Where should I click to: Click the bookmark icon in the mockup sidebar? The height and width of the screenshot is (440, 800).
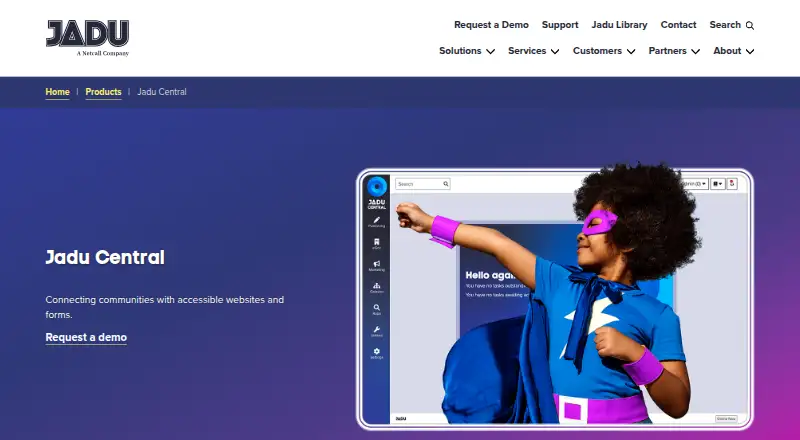377,243
